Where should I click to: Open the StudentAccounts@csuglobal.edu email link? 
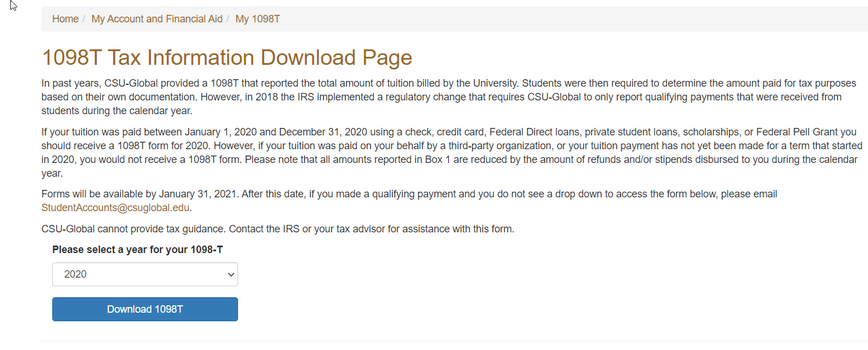point(115,208)
